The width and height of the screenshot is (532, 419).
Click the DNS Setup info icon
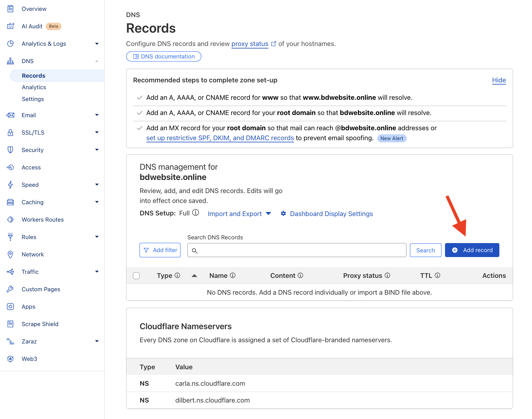195,213
